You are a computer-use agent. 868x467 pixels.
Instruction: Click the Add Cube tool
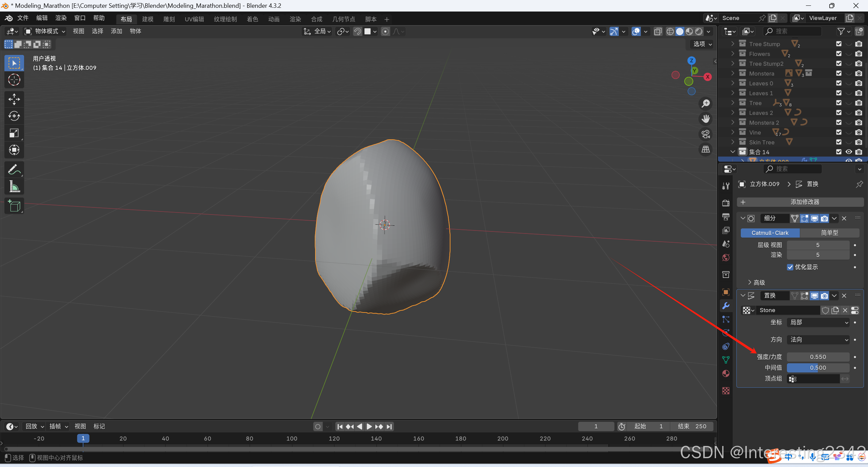14,206
